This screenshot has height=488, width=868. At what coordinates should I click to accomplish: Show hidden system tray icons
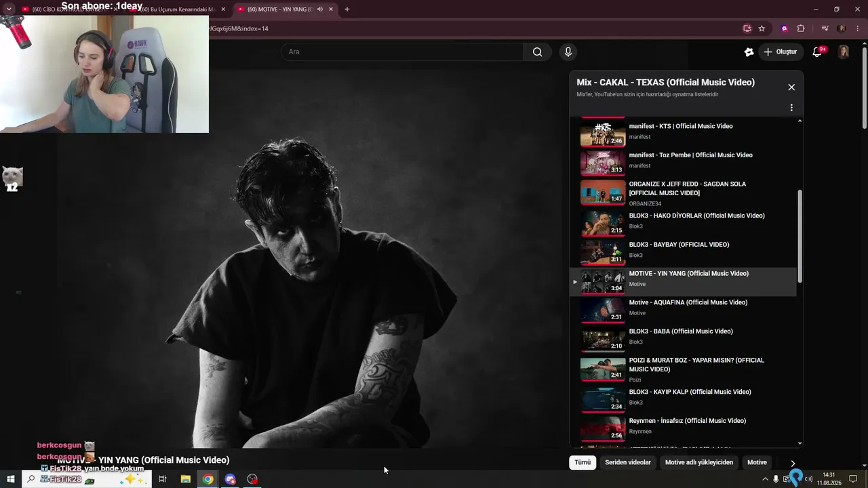click(766, 479)
